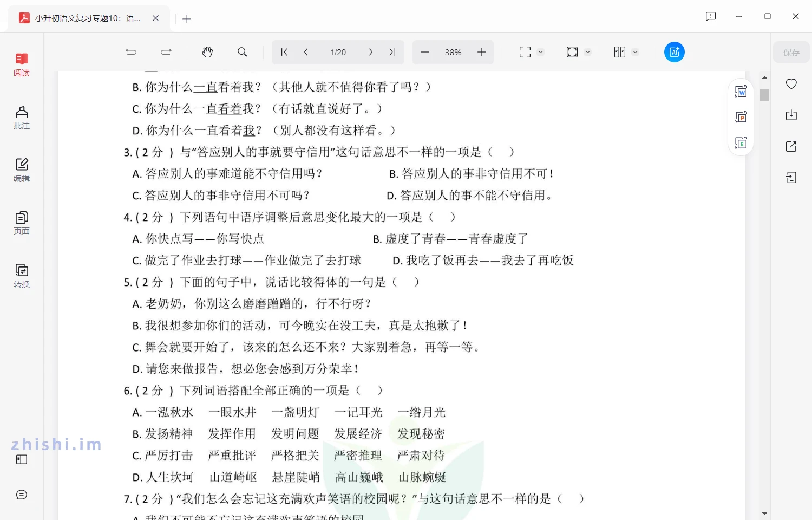Click the full screen view icon

coord(525,52)
